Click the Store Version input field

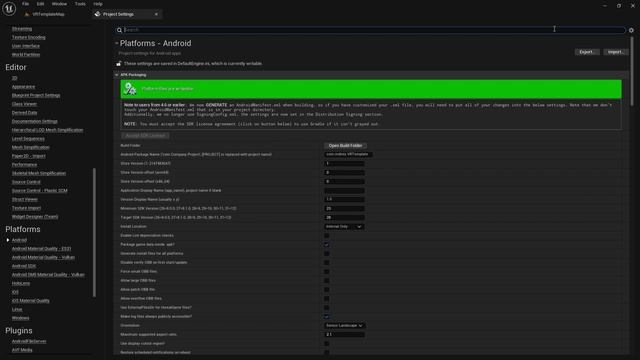tap(344, 164)
